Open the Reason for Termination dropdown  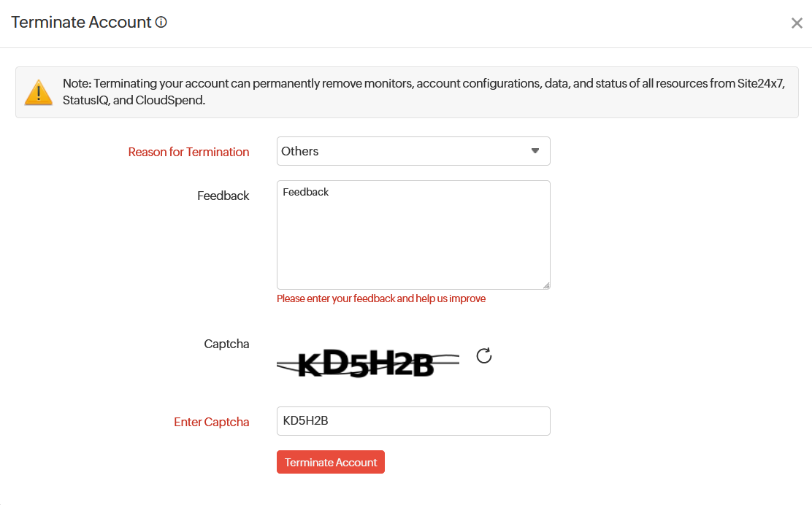pos(413,151)
